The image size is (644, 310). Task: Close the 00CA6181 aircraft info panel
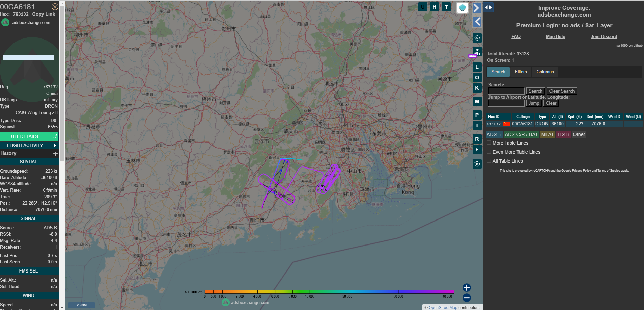pyautogui.click(x=55, y=7)
